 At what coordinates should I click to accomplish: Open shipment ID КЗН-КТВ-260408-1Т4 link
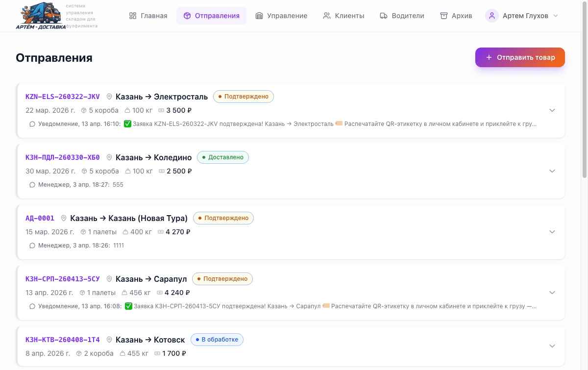(63, 340)
